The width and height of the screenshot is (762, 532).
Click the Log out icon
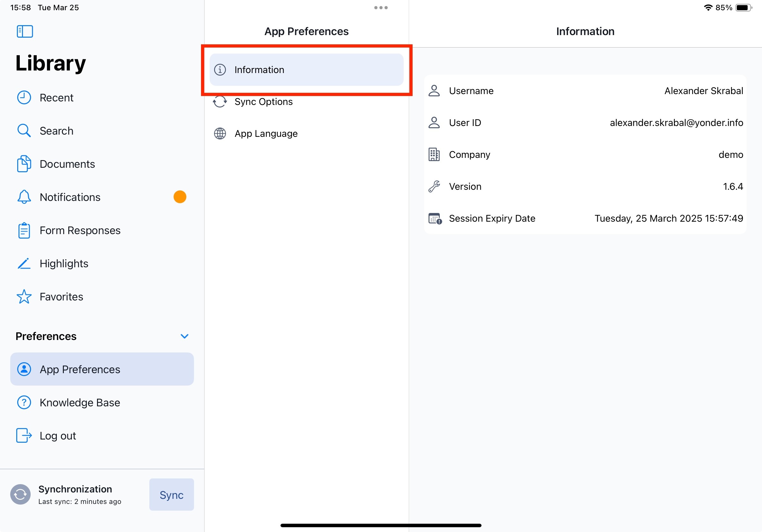tap(24, 435)
